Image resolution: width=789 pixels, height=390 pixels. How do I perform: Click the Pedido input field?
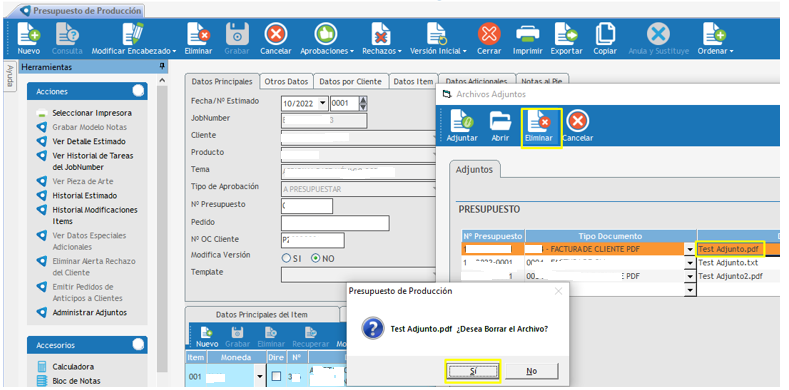pos(335,223)
